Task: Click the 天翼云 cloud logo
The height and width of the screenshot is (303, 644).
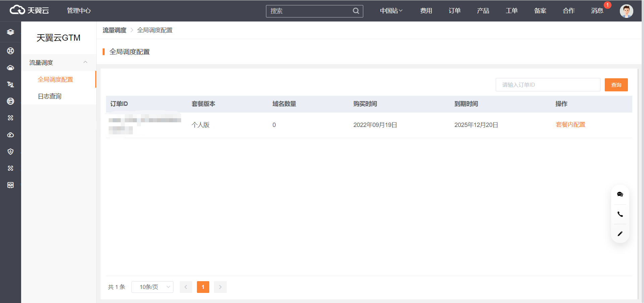Action: [29, 10]
